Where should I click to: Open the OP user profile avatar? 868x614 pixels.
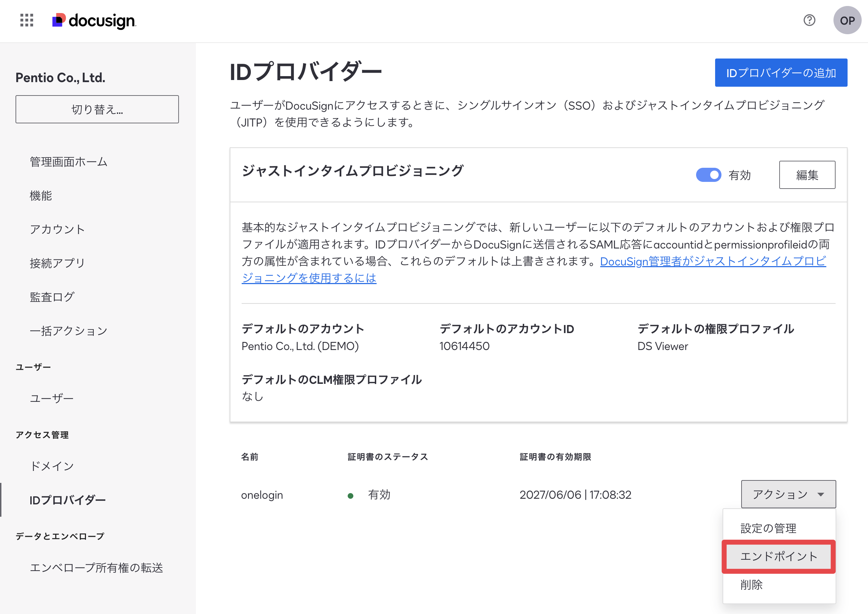[847, 20]
